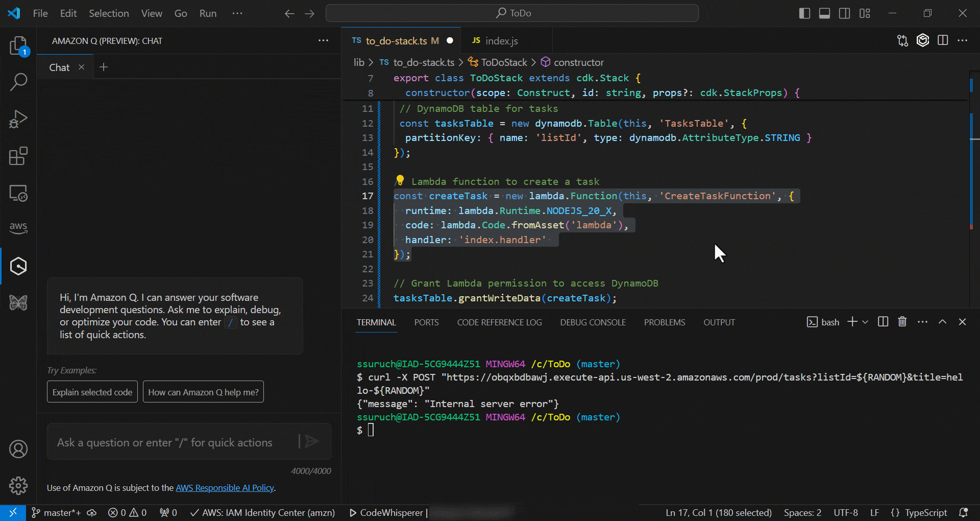Open the Search view

click(x=18, y=82)
